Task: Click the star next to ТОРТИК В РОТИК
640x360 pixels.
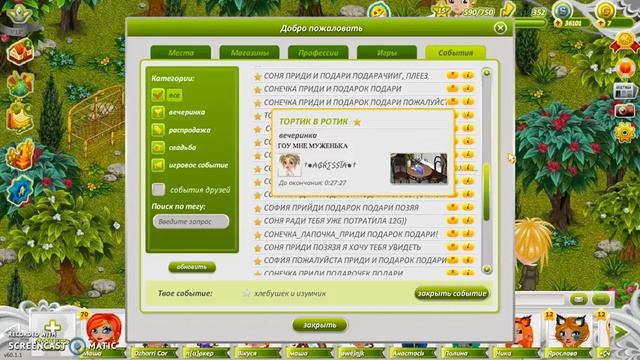Action: tap(357, 122)
